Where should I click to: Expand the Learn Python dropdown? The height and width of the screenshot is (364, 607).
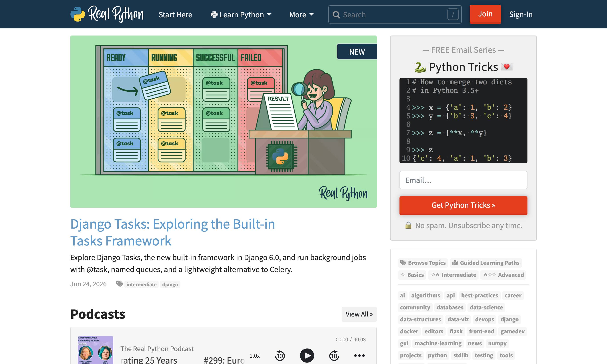click(241, 15)
